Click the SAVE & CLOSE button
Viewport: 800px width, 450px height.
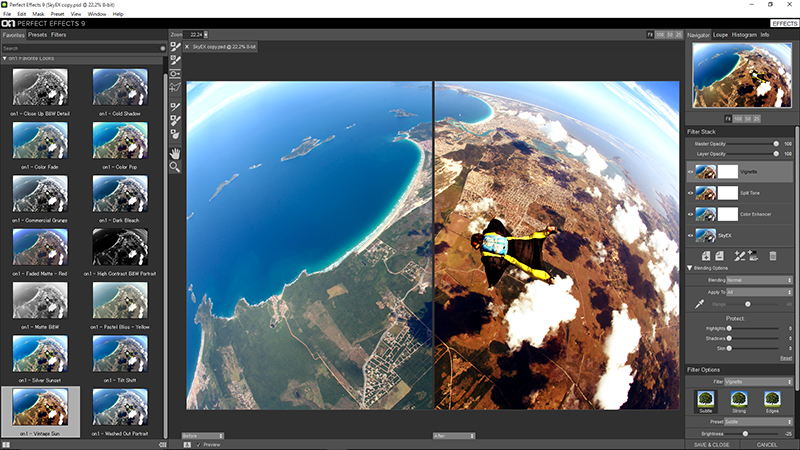point(712,445)
